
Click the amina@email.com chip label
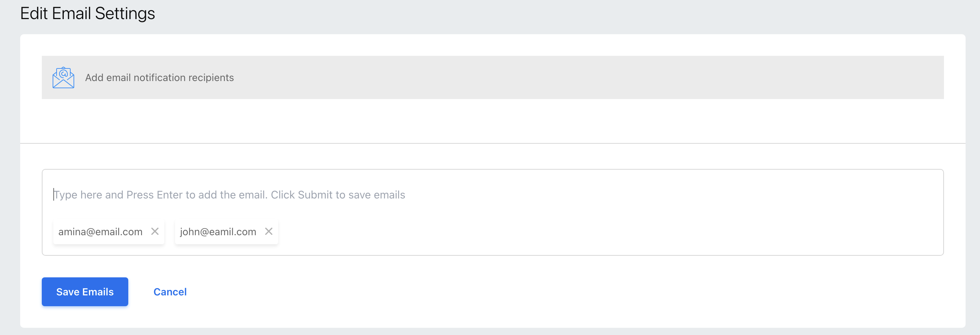pyautogui.click(x=101, y=232)
